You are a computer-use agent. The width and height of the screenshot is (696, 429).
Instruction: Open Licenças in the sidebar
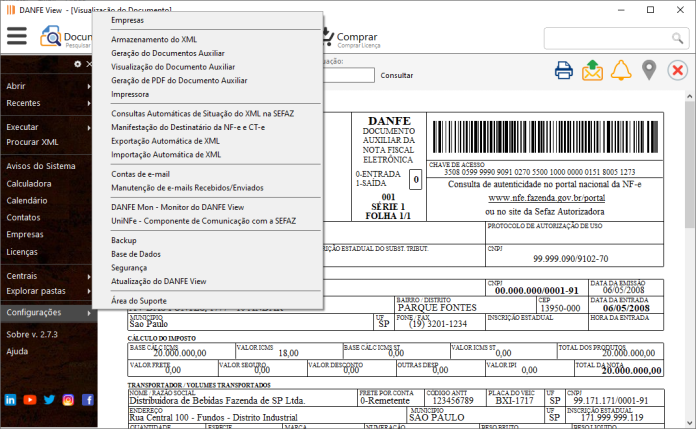tap(22, 252)
